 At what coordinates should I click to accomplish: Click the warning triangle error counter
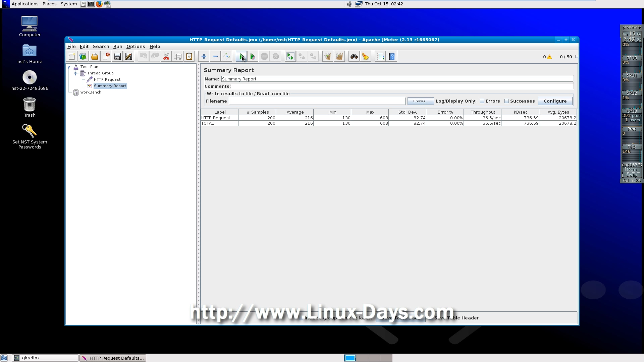point(549,57)
